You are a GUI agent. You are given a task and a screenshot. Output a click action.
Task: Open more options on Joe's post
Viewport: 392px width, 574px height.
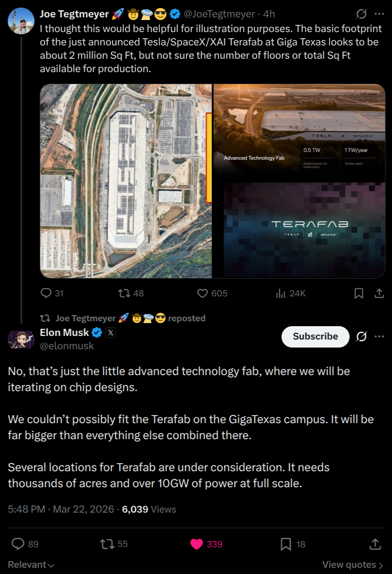[379, 14]
